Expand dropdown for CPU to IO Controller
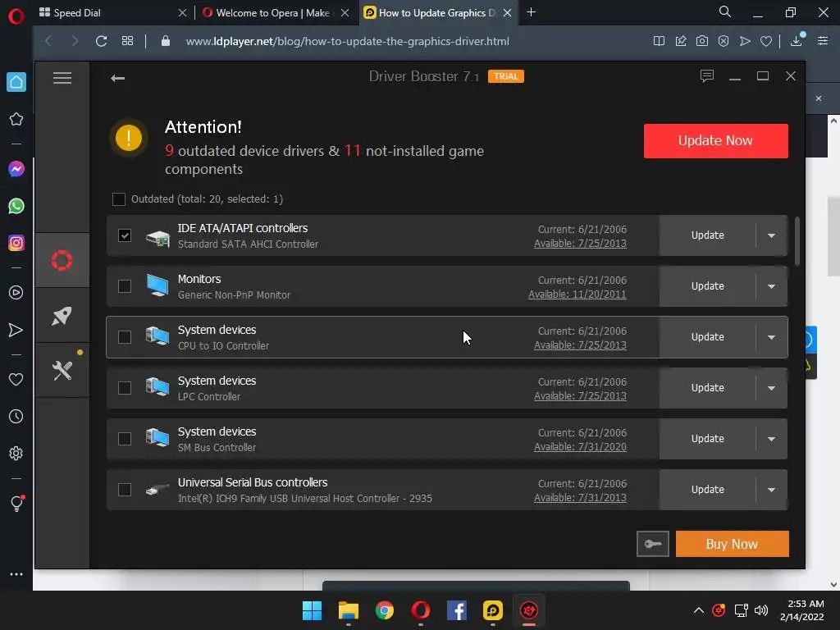 (x=771, y=337)
